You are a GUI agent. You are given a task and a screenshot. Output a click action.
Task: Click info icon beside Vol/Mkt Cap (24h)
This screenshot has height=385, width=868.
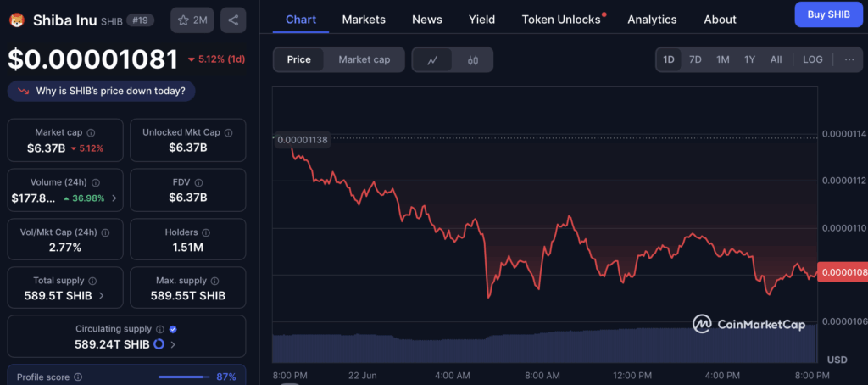[104, 232]
